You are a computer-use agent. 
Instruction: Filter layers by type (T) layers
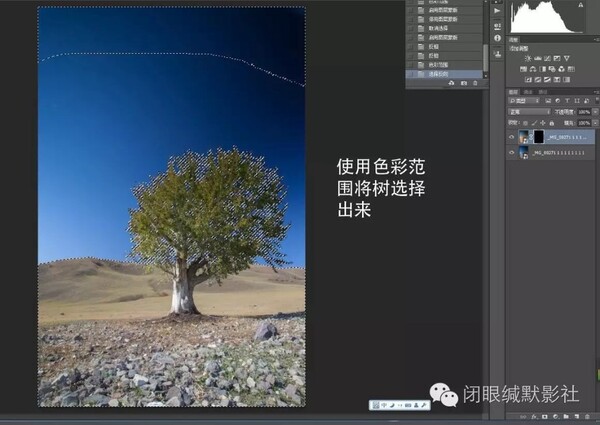pos(567,101)
